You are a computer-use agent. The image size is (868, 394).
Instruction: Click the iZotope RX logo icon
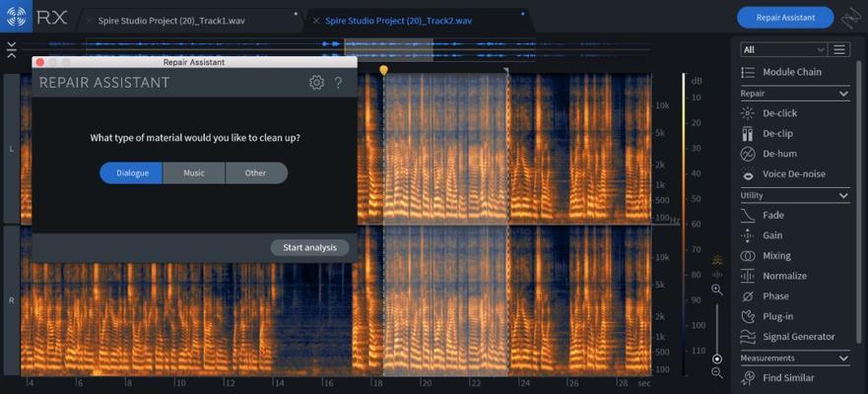click(x=16, y=16)
